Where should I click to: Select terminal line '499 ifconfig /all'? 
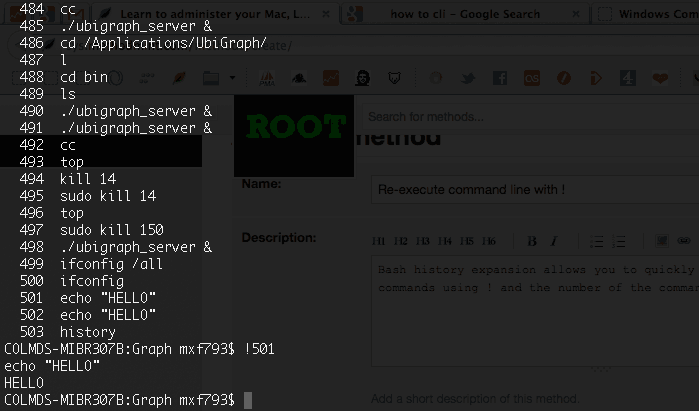coord(91,264)
